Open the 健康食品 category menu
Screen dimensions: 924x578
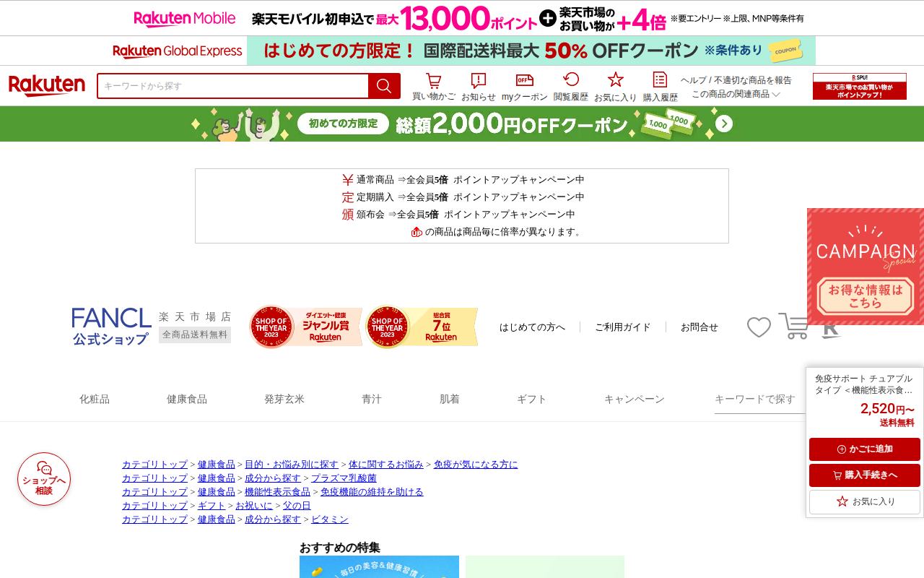click(x=187, y=399)
